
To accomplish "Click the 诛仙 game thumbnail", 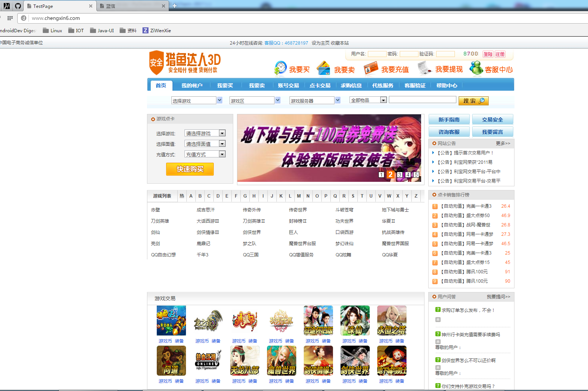I will point(355,321).
